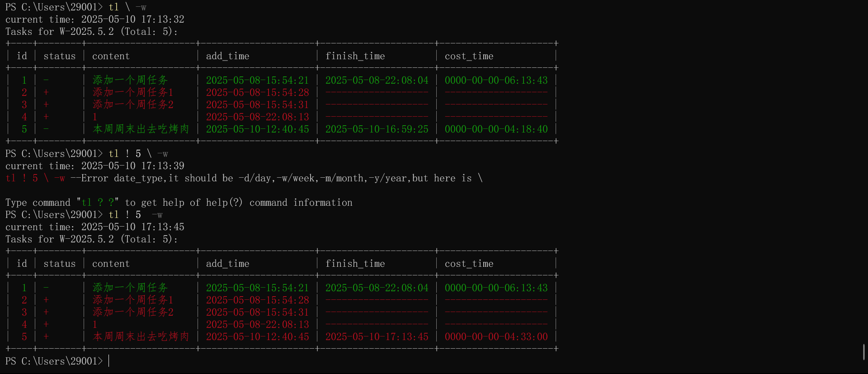Click finish time 2025-05-10-17:13:45 in second table
Viewport: 868px width, 374px height.
tap(377, 337)
